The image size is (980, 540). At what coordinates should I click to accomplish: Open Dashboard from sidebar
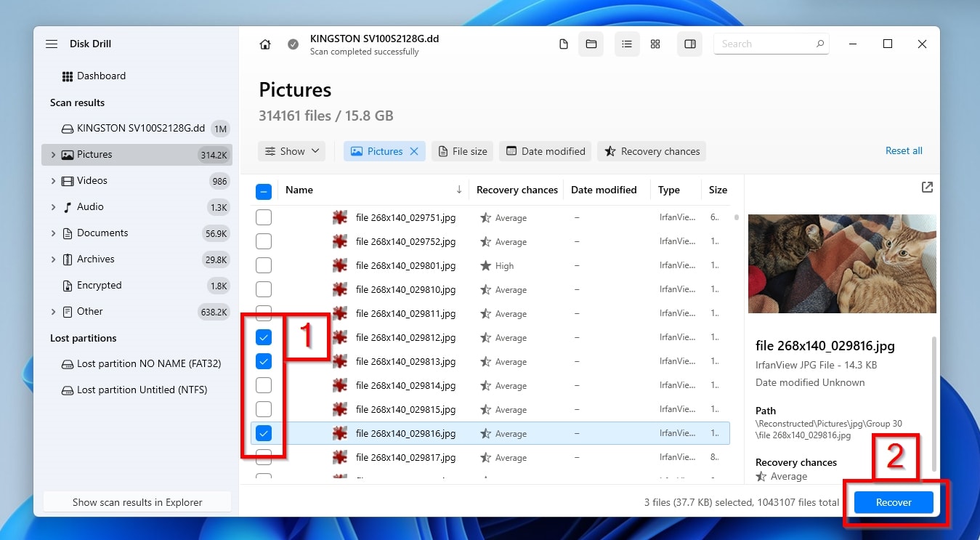pyautogui.click(x=94, y=76)
